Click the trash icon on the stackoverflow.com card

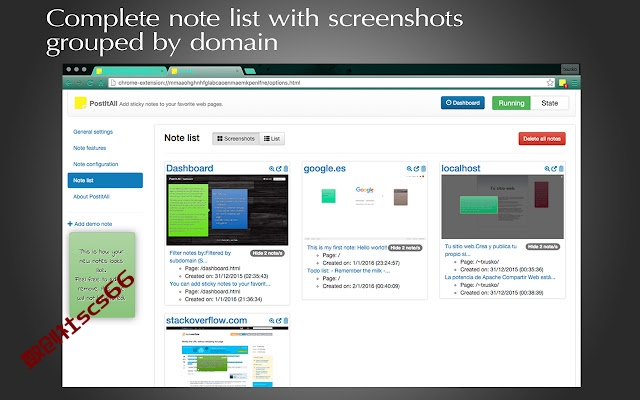click(286, 321)
